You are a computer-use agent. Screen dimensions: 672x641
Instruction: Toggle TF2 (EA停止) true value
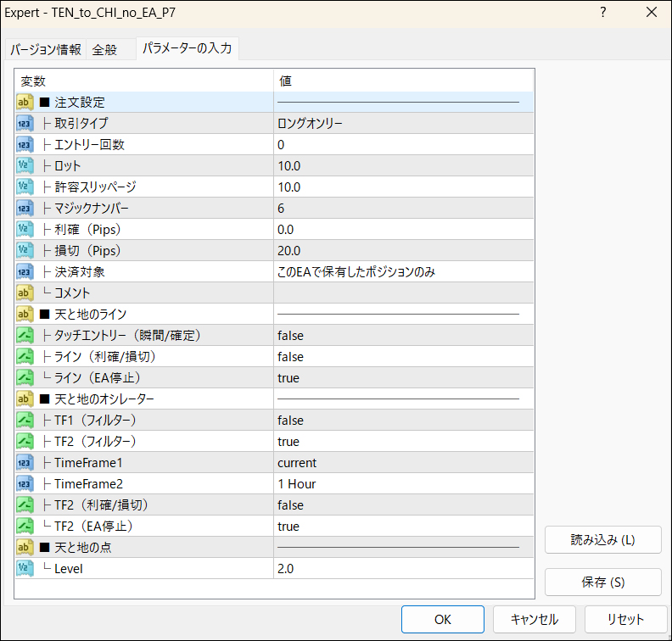tap(403, 527)
